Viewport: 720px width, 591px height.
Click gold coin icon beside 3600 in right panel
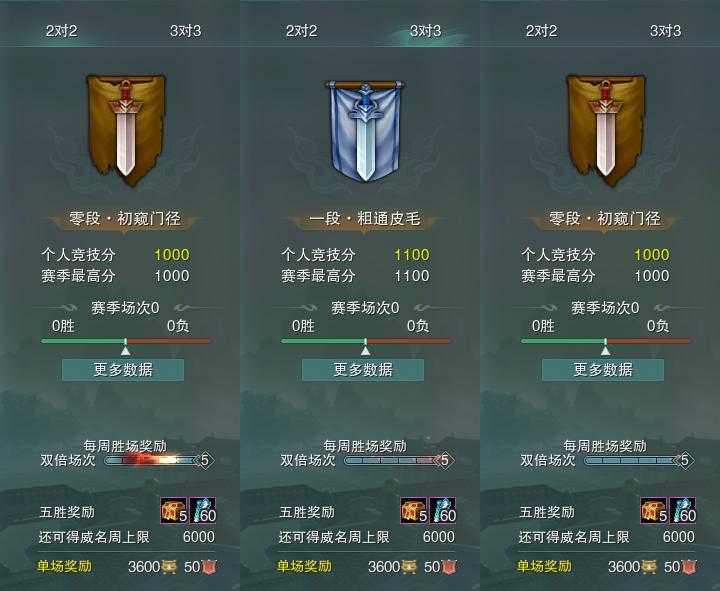[648, 567]
